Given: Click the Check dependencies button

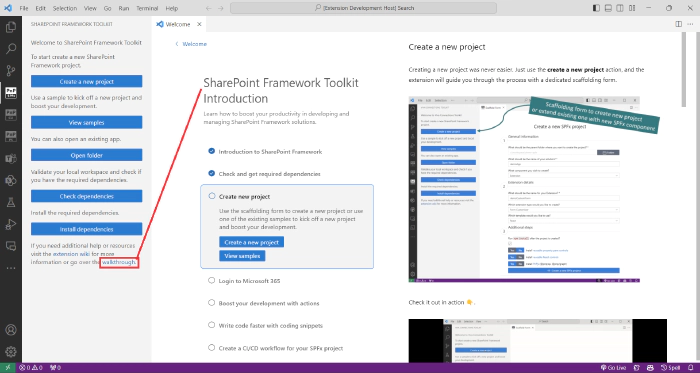Looking at the screenshot, I should 87,196.
